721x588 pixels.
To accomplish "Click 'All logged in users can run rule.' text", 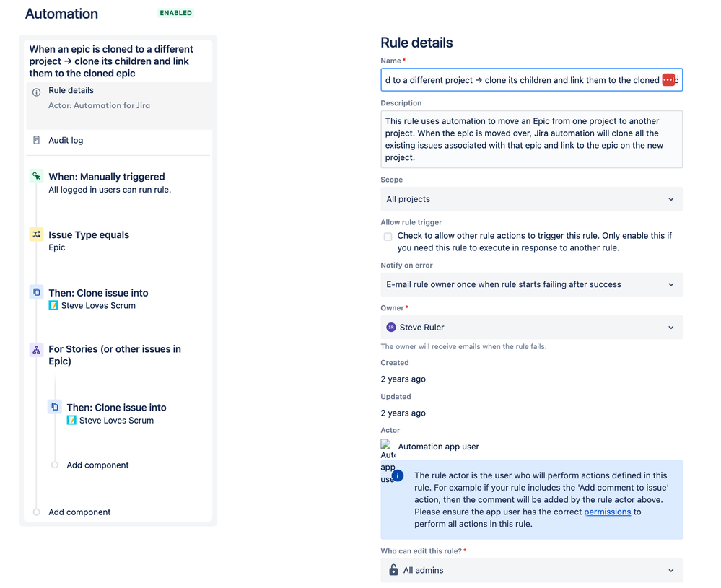I will tap(110, 190).
